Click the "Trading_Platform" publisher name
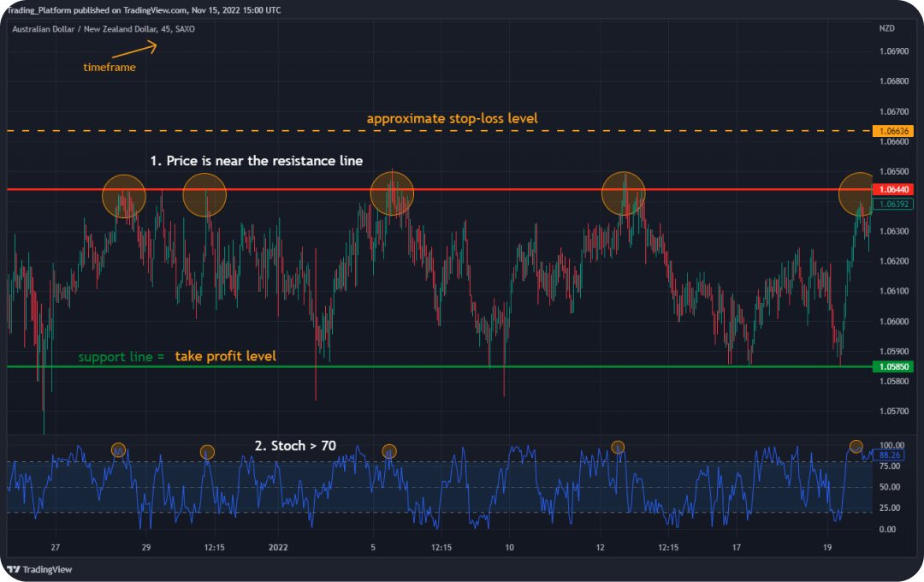This screenshot has height=582, width=924. [x=41, y=10]
